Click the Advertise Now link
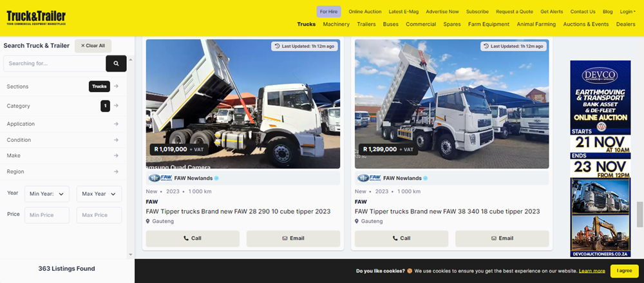 coord(442,12)
